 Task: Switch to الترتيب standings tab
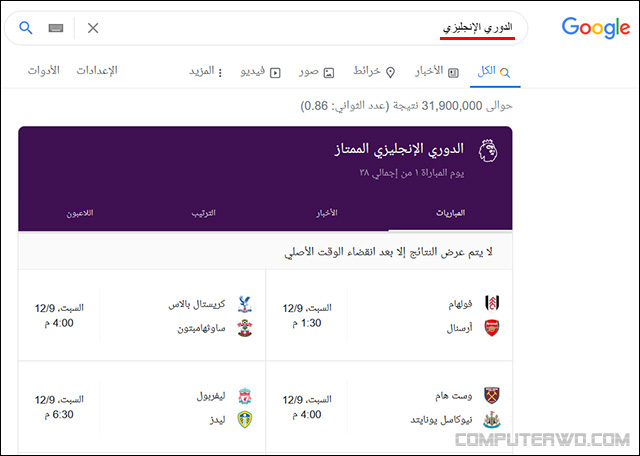pos(203,213)
